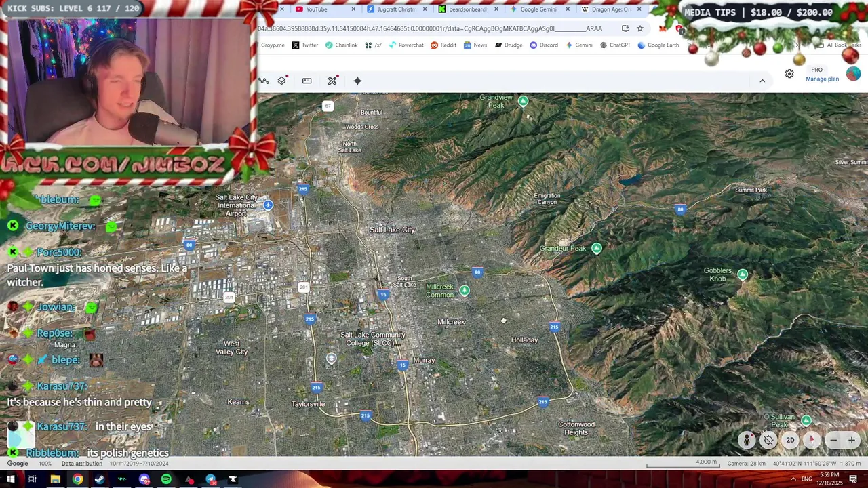The image size is (868, 488).
Task: Close the YouTube tab
Action: pos(353,9)
